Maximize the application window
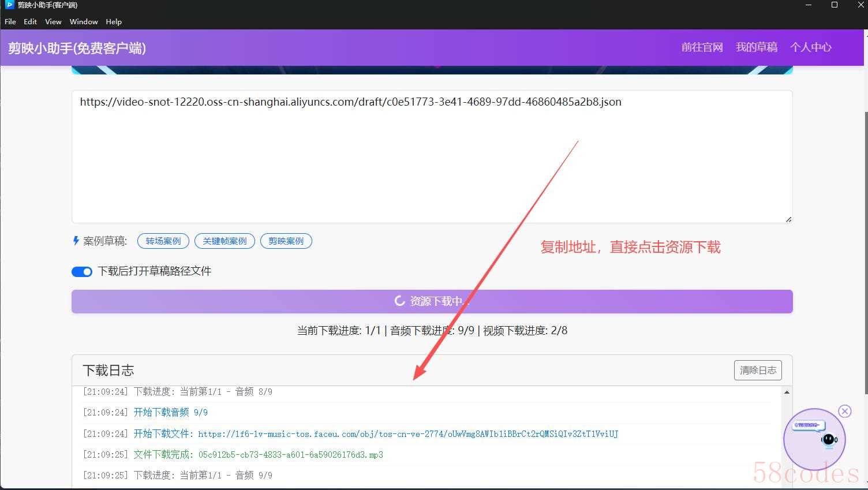Viewport: 868px width, 490px height. coord(835,5)
